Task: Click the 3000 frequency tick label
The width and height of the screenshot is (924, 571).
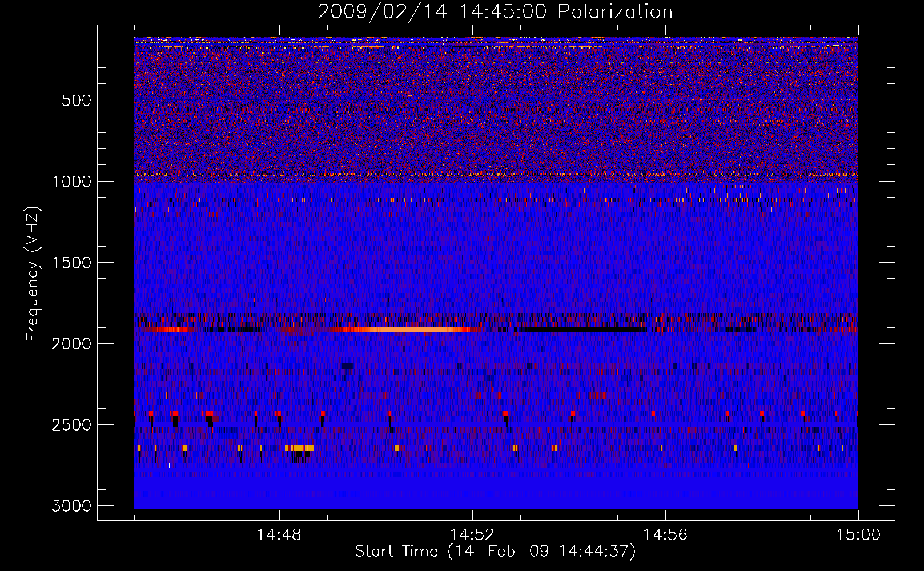Action: pos(71,506)
